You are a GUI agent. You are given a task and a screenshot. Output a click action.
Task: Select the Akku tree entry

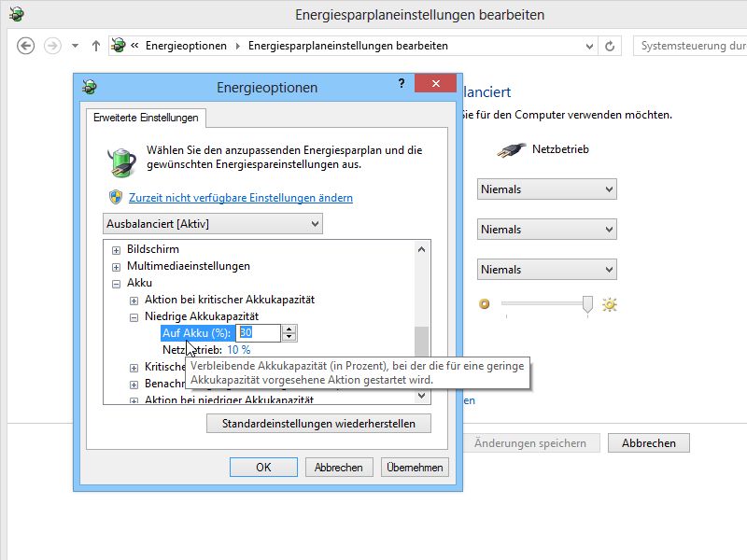point(139,283)
